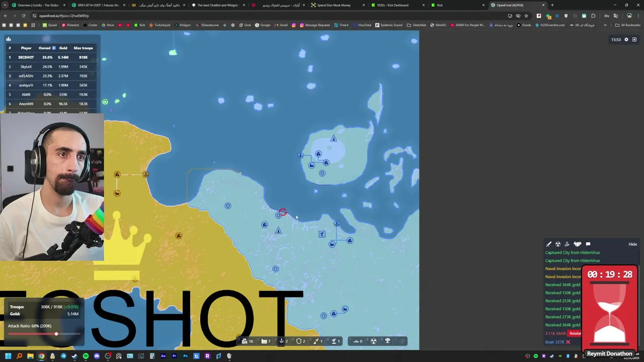644x362 pixels.
Task: Open the TurboSquid bookmark
Action: [159, 25]
